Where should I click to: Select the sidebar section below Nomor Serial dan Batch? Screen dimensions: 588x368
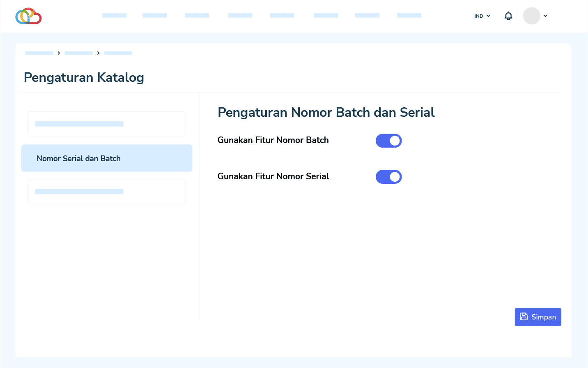(106, 191)
